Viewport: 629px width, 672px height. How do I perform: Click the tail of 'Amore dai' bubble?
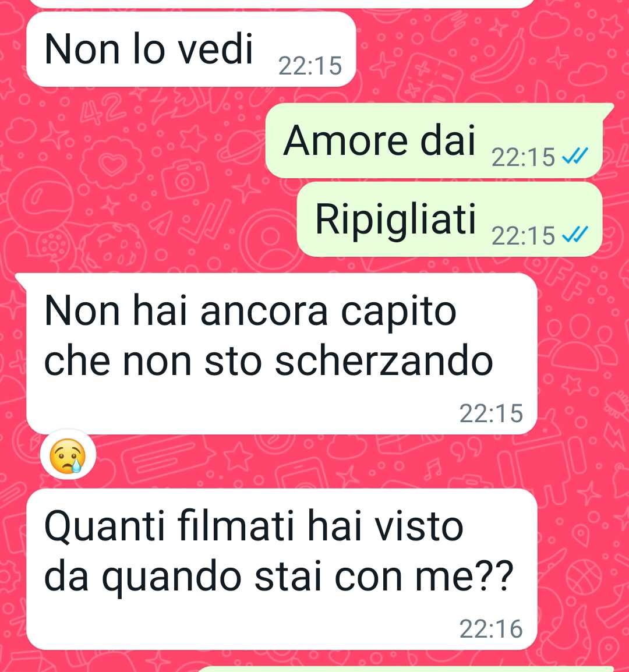click(x=608, y=109)
